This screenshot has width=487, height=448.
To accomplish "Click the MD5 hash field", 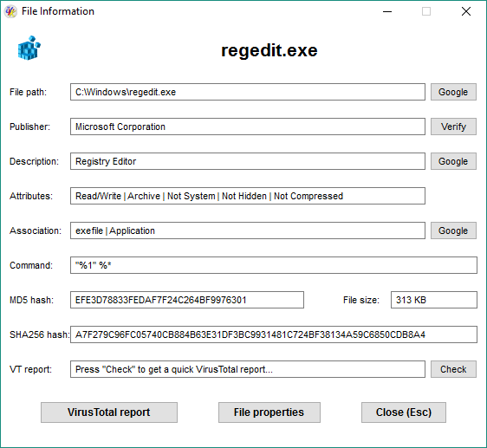I will click(187, 300).
